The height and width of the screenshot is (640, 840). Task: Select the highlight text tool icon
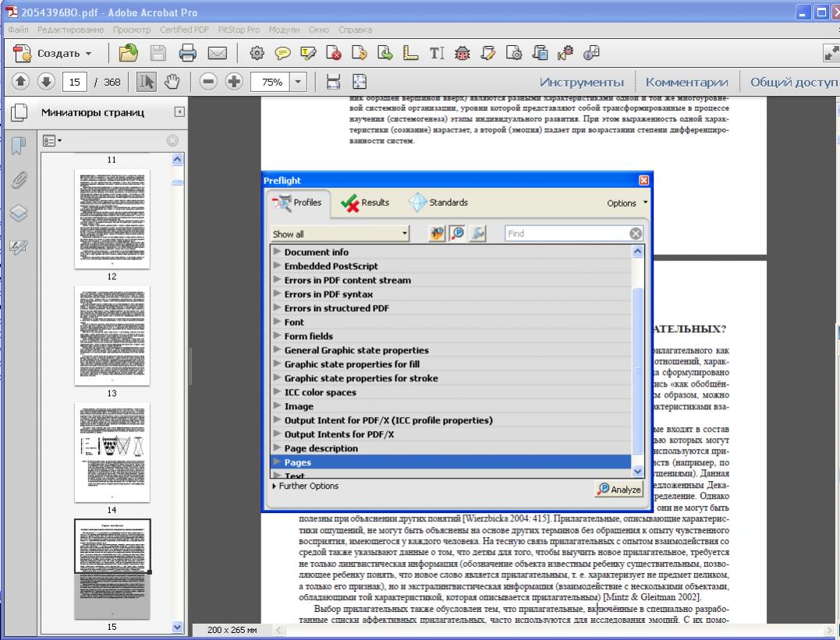click(x=308, y=53)
